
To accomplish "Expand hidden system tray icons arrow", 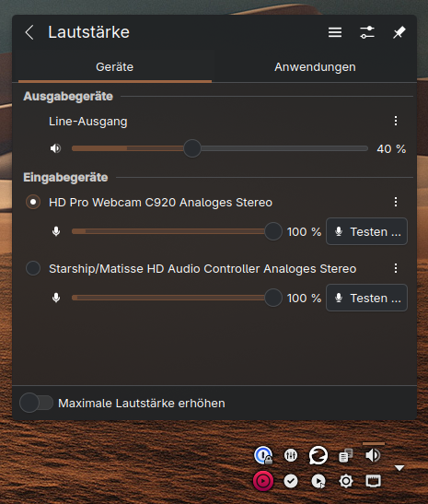I will [399, 468].
